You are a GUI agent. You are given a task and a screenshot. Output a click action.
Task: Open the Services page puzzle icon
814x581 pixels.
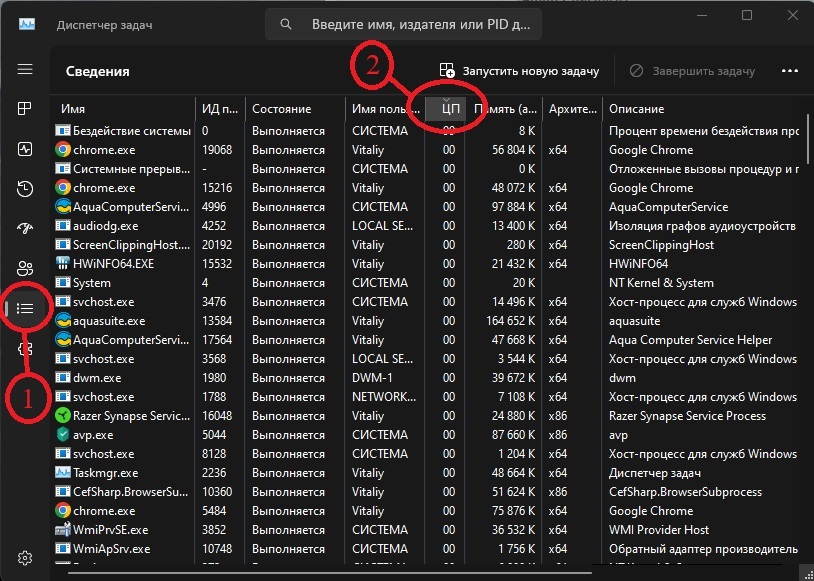[x=25, y=348]
